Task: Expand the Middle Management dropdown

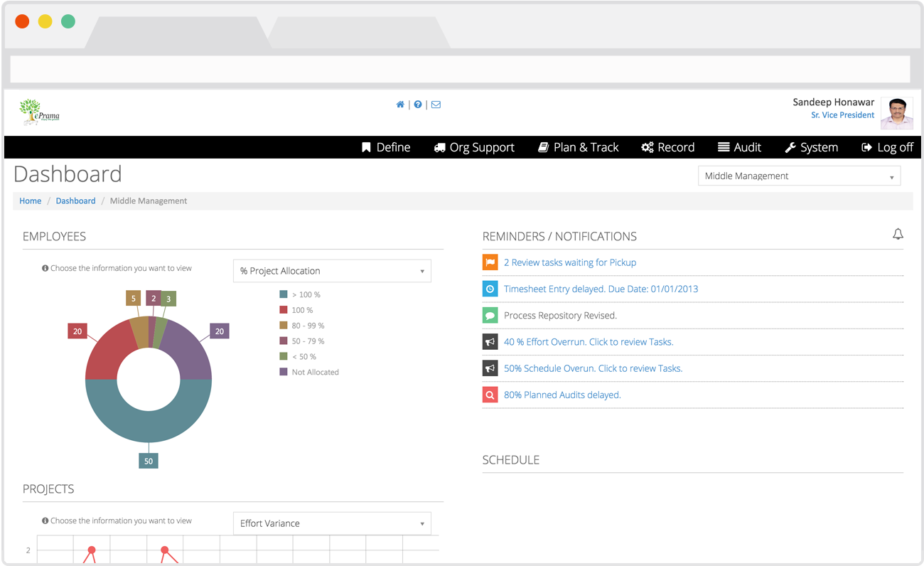Action: pyautogui.click(x=799, y=176)
